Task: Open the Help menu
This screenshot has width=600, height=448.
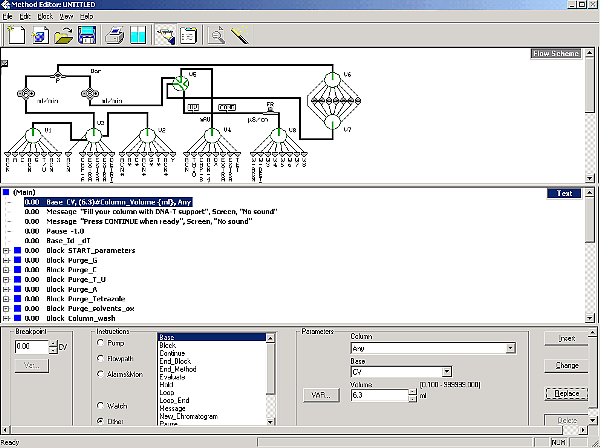Action: click(x=86, y=16)
